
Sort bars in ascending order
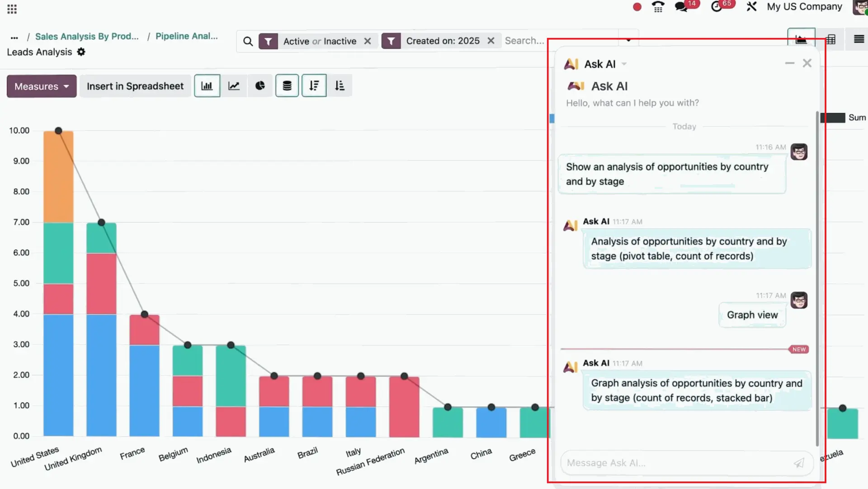340,85
